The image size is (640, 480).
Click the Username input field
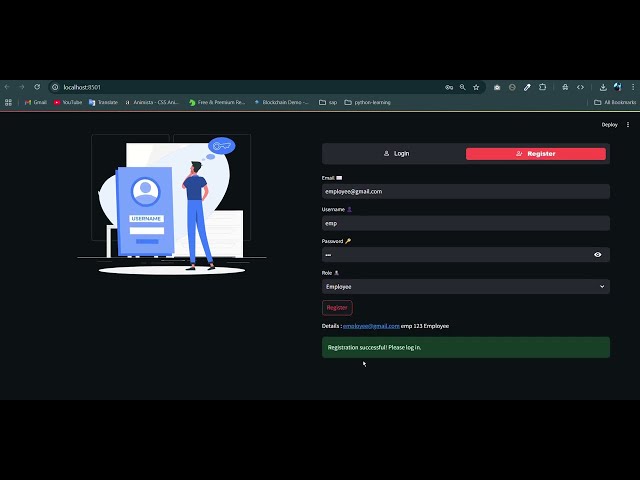[x=466, y=223]
